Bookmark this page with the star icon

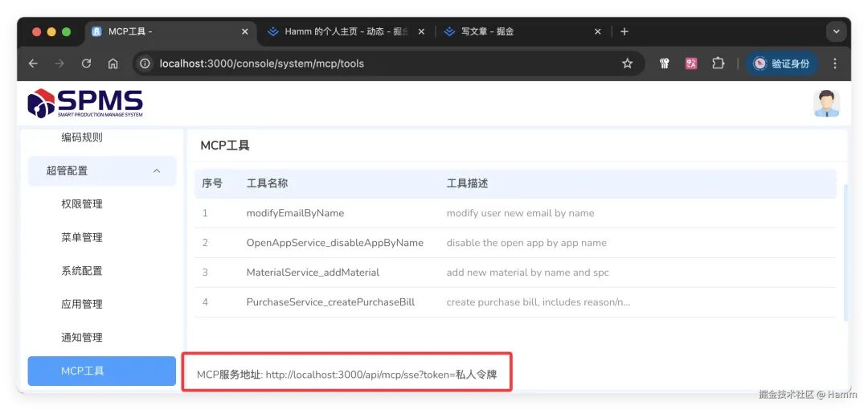[x=627, y=64]
